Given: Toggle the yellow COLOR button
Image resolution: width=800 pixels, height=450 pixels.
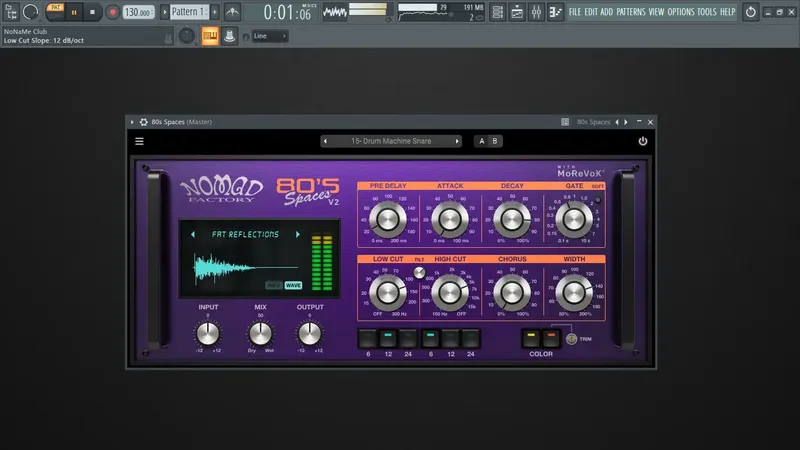Looking at the screenshot, I should (531, 338).
